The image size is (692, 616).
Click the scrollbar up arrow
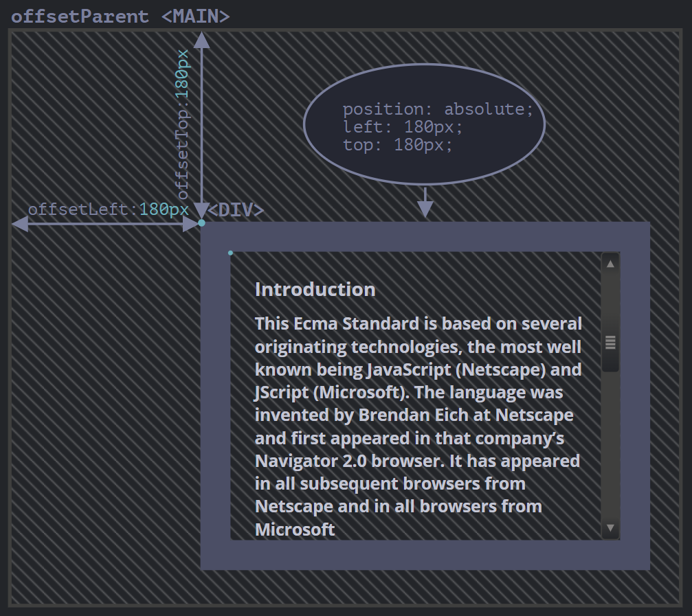(x=610, y=264)
